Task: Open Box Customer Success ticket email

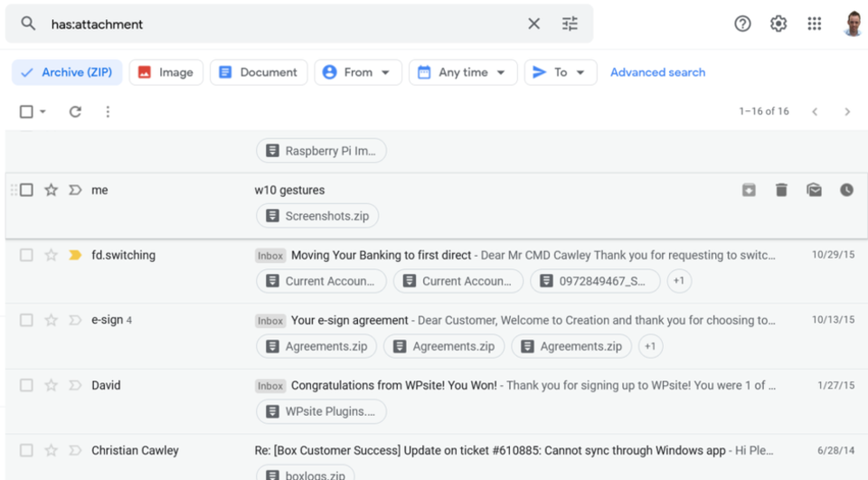Action: point(490,450)
